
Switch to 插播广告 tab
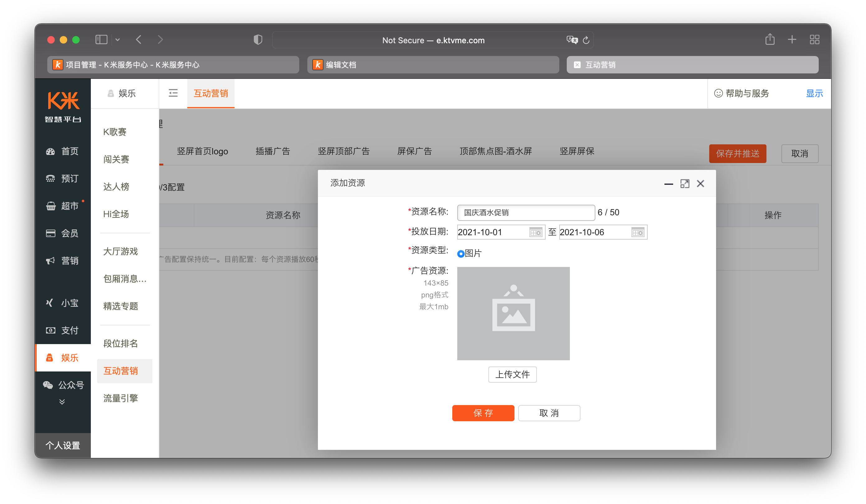[x=273, y=151]
